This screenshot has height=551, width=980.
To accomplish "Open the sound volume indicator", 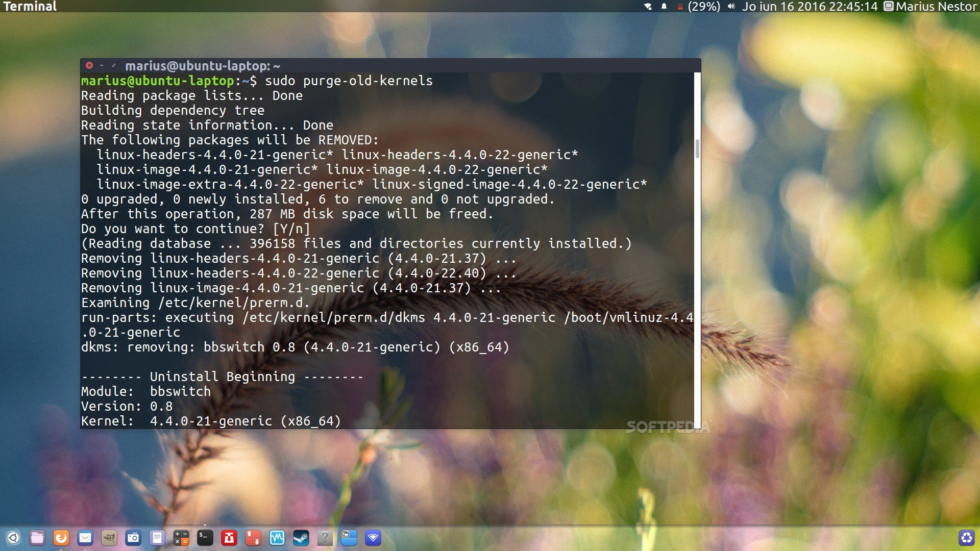I will [731, 7].
